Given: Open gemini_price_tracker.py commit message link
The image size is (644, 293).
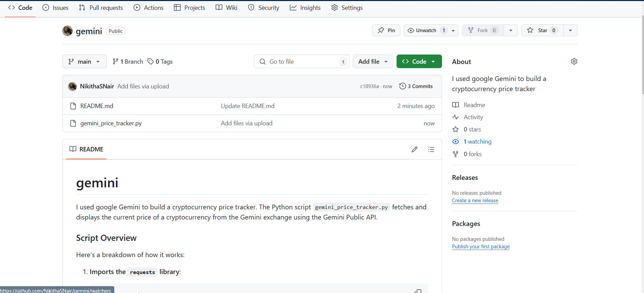Looking at the screenshot, I should point(247,123).
